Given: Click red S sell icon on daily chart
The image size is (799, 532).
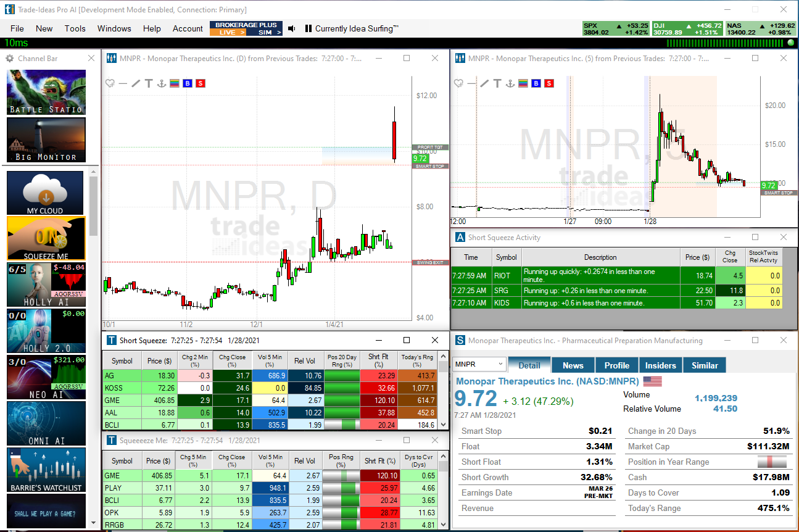Looking at the screenshot, I should coord(201,83).
